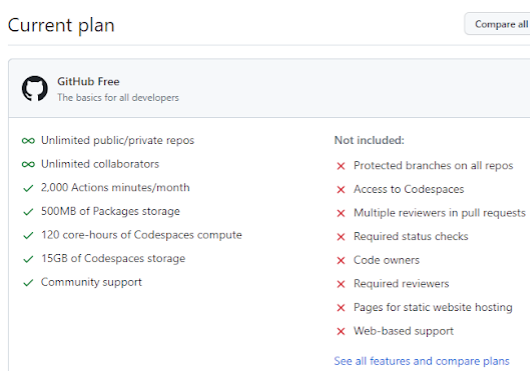Click the 500MB of Packages storage text

tap(110, 212)
